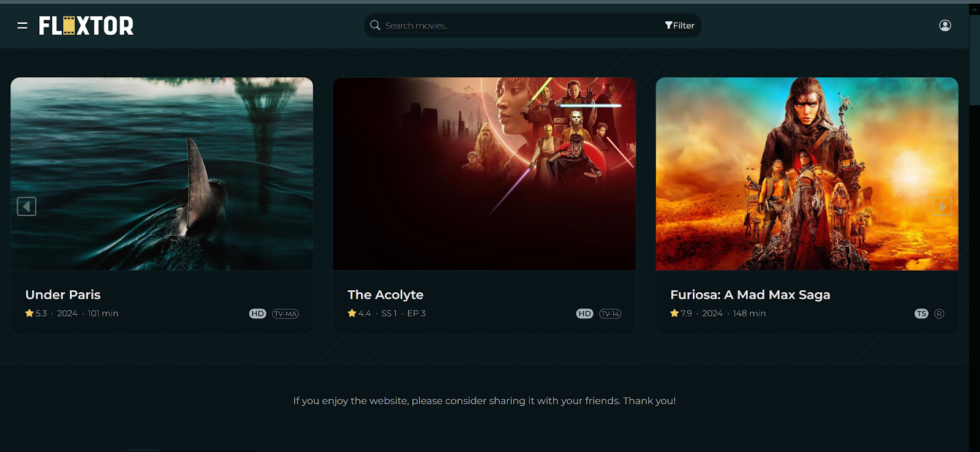Open the hamburger menu

(23, 26)
